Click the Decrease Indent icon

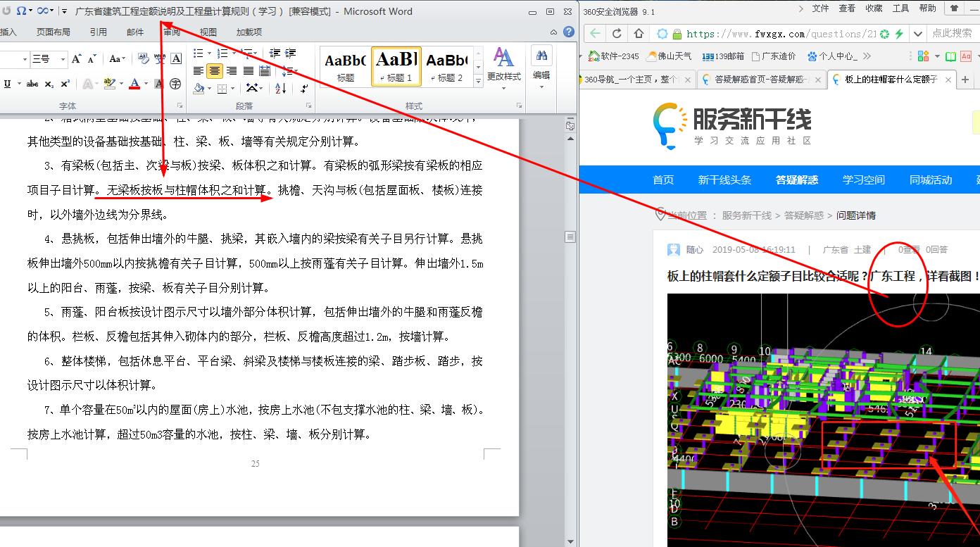pyautogui.click(x=275, y=53)
